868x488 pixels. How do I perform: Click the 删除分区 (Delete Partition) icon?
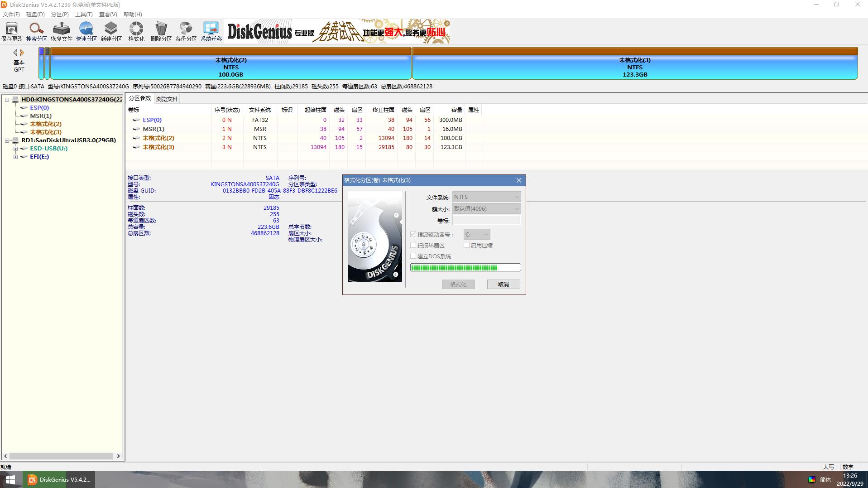(x=161, y=32)
